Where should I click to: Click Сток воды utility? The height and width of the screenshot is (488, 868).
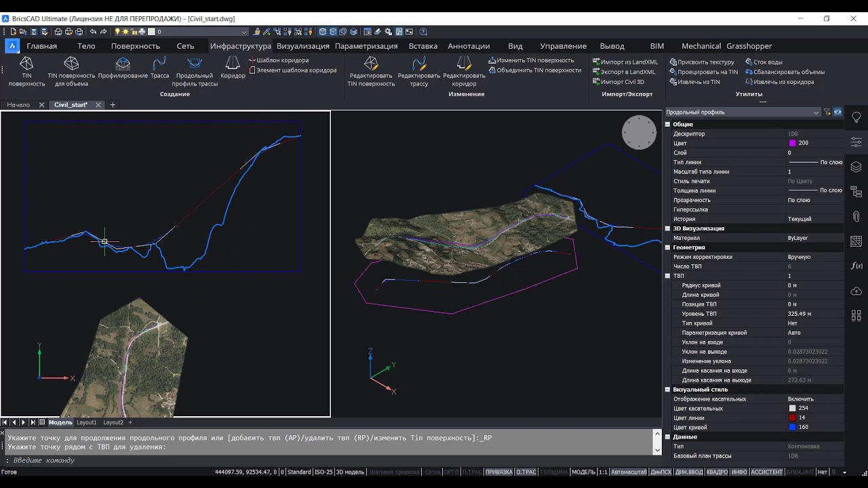[764, 62]
